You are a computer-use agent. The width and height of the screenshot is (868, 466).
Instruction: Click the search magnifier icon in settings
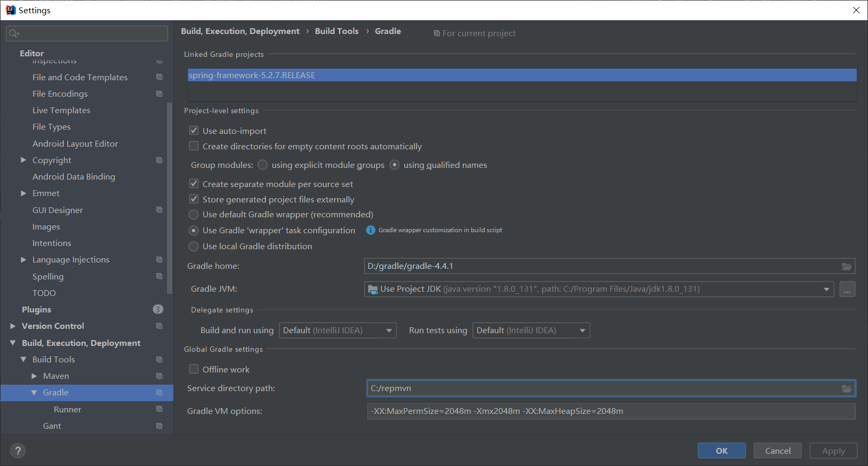[14, 33]
